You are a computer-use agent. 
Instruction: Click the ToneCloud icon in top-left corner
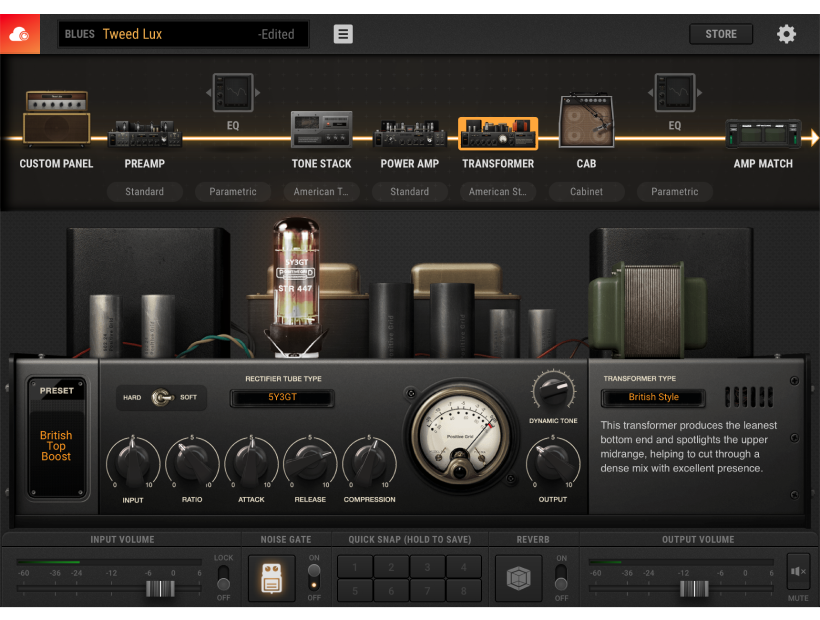coord(20,34)
